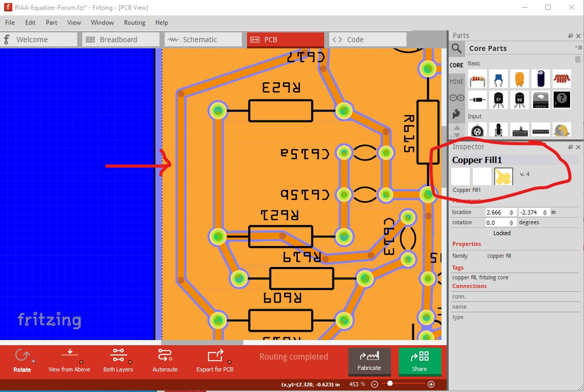Image resolution: width=584 pixels, height=392 pixels.
Task: Click the Fabricate button
Action: point(369,362)
